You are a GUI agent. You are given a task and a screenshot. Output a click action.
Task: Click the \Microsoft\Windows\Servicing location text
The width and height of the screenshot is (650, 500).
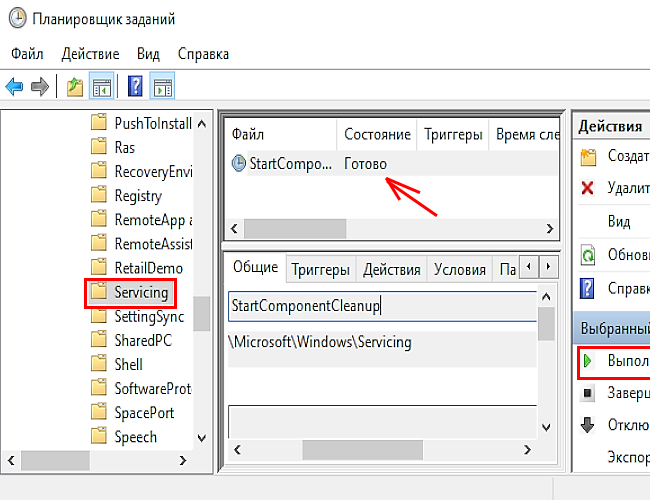pos(320,342)
